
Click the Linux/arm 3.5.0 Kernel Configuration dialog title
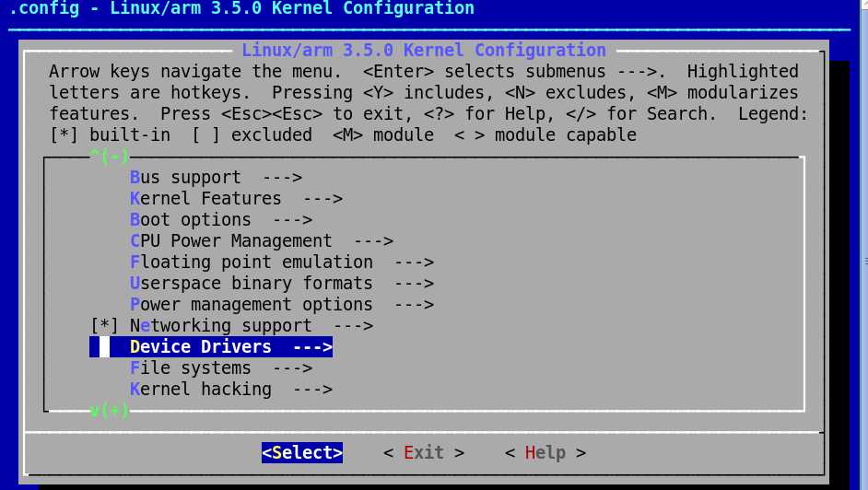click(x=424, y=51)
